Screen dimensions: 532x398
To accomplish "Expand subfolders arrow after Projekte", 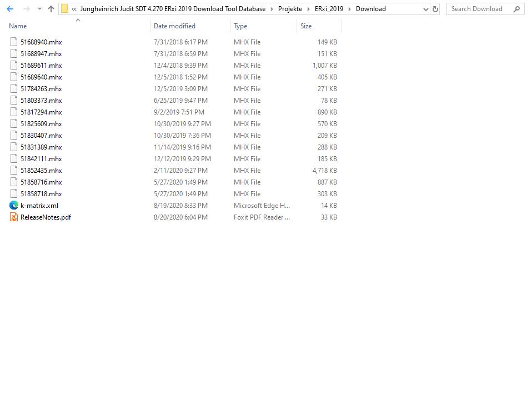I will pyautogui.click(x=308, y=9).
